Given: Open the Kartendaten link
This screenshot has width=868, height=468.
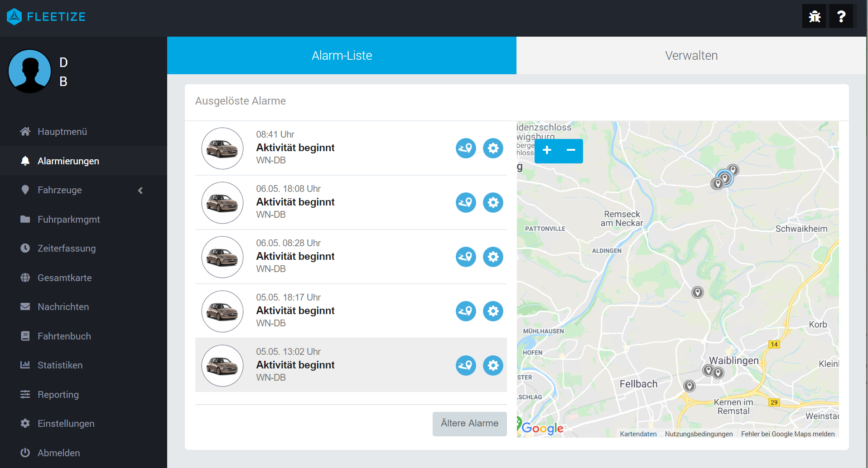Looking at the screenshot, I should 638,434.
